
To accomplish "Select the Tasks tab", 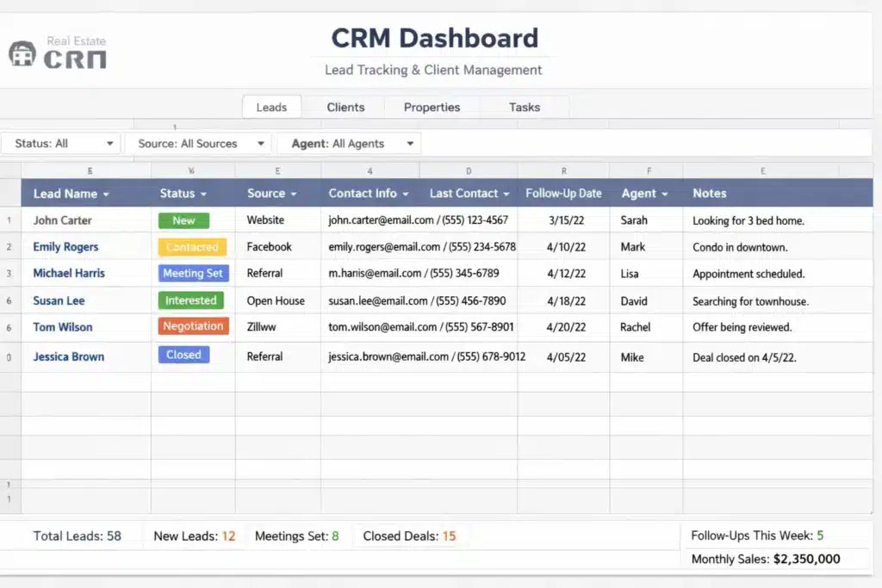I will coord(525,107).
